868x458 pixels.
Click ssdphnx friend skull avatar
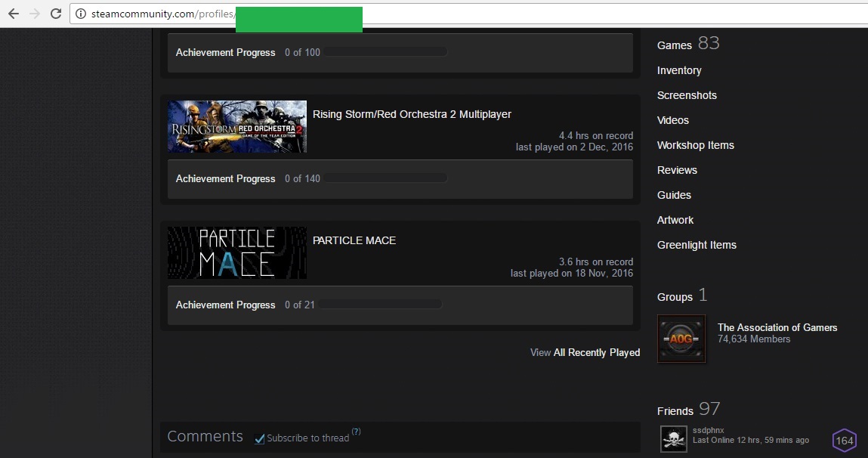point(673,439)
